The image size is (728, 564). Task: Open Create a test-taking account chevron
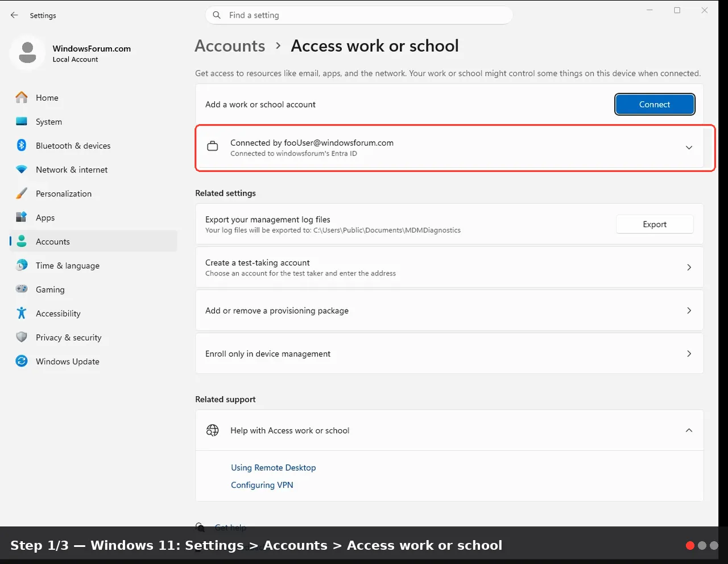pos(689,267)
